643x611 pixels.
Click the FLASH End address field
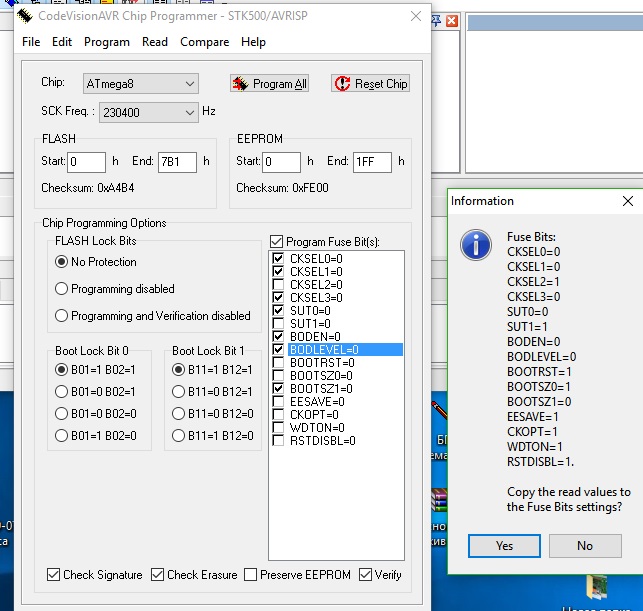coord(177,161)
